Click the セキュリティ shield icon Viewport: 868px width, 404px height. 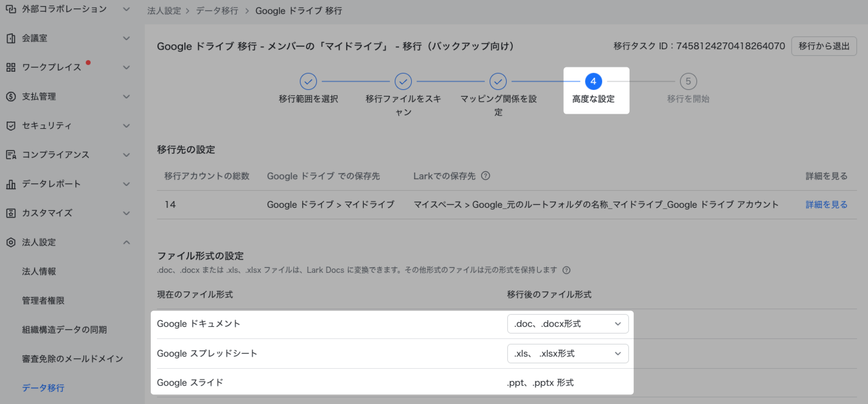click(10, 126)
